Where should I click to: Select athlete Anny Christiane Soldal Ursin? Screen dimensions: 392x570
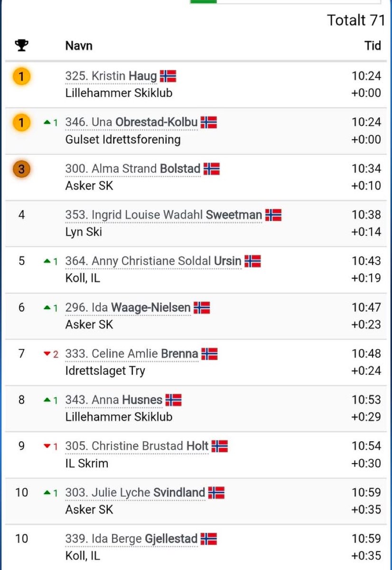(x=153, y=261)
